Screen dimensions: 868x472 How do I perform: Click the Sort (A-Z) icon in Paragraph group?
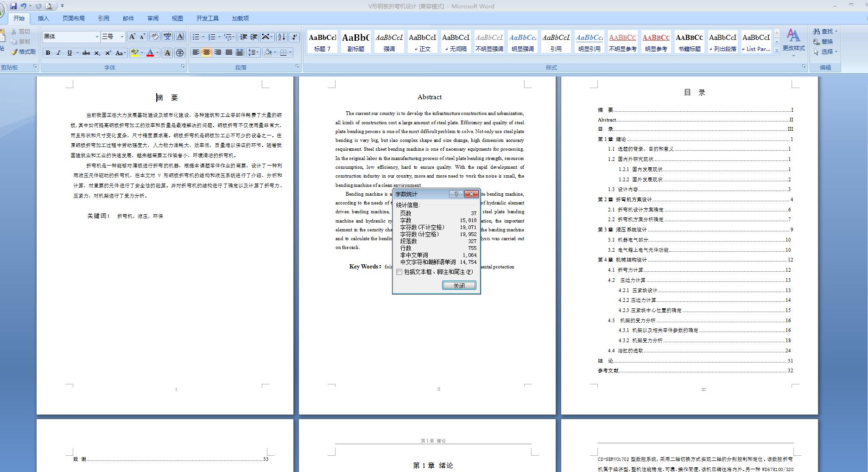pos(281,36)
